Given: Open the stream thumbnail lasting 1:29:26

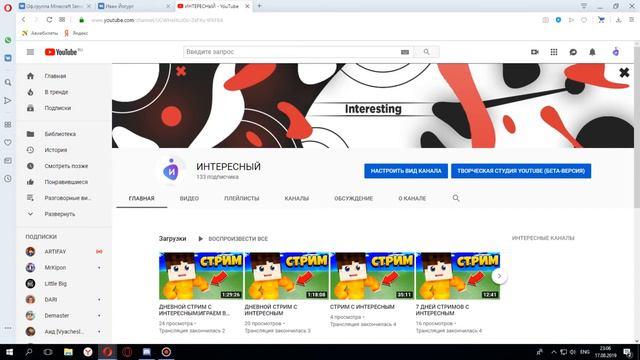Looking at the screenshot, I should [x=201, y=276].
